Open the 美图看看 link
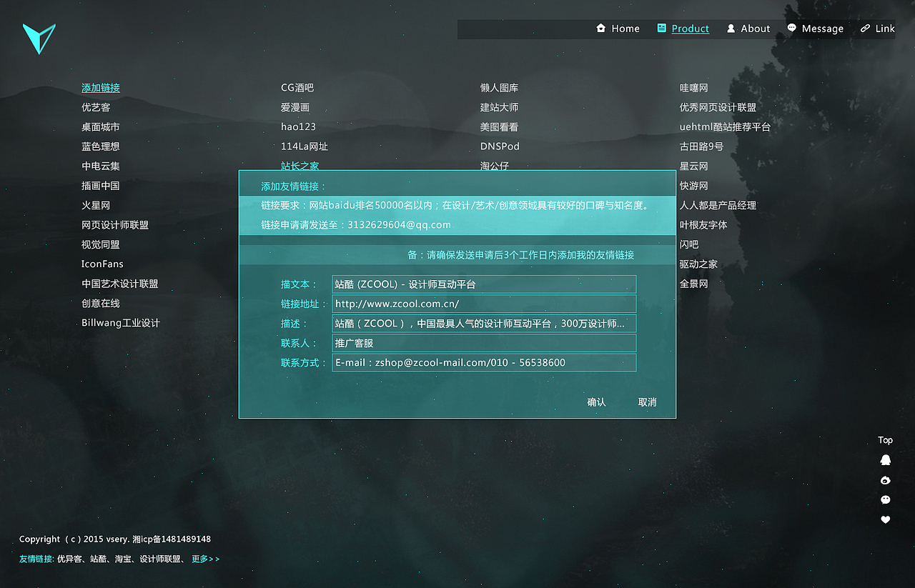Image resolution: width=915 pixels, height=588 pixels. [x=500, y=127]
